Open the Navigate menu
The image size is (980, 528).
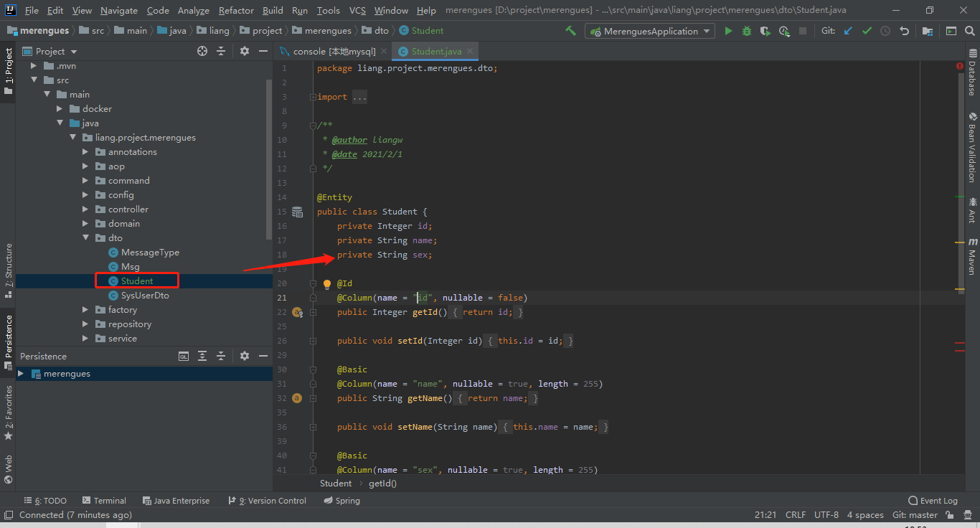pos(119,10)
